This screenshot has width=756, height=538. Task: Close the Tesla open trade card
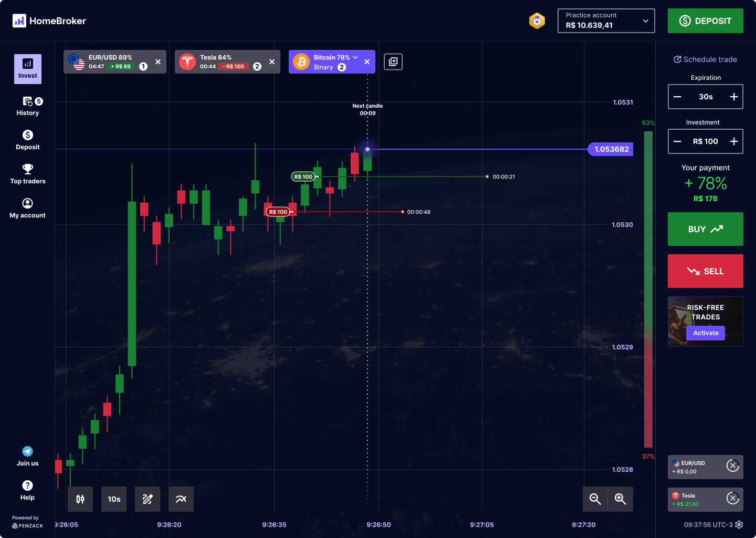pos(733,498)
